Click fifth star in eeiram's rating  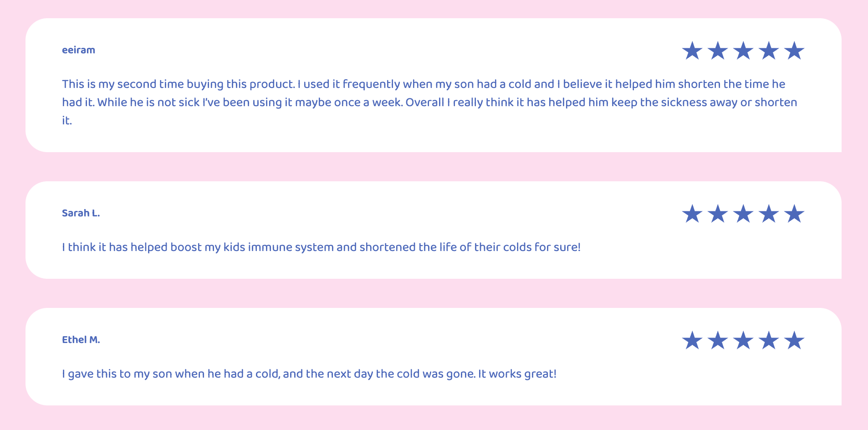[794, 51]
